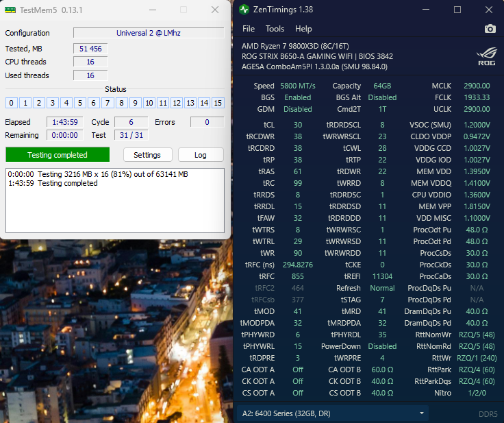Click the Errors count field
This screenshot has width=504, height=423.
(209, 122)
